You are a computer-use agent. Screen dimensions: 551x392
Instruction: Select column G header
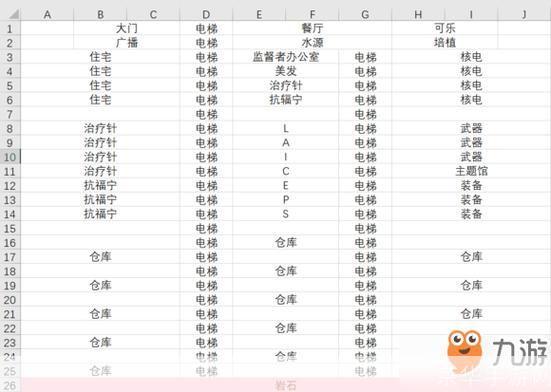click(365, 14)
